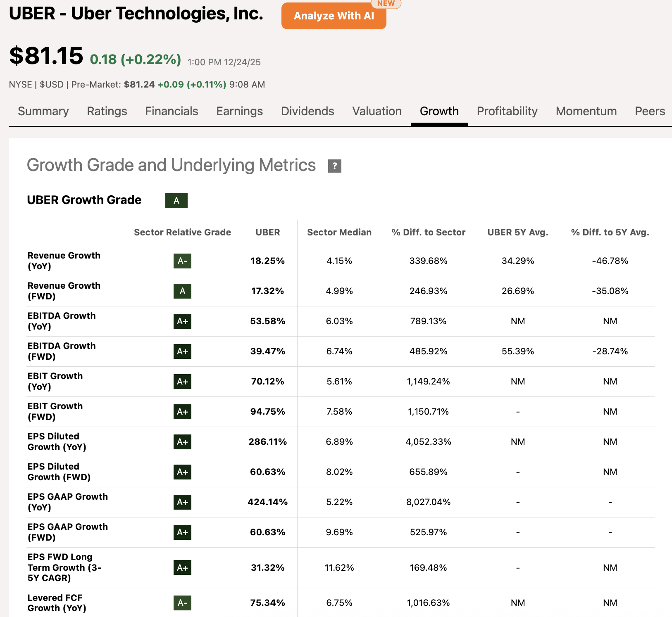Viewport: 672px width, 617px height.
Task: Click the -46.78% difference to 5Y average
Action: (x=610, y=261)
